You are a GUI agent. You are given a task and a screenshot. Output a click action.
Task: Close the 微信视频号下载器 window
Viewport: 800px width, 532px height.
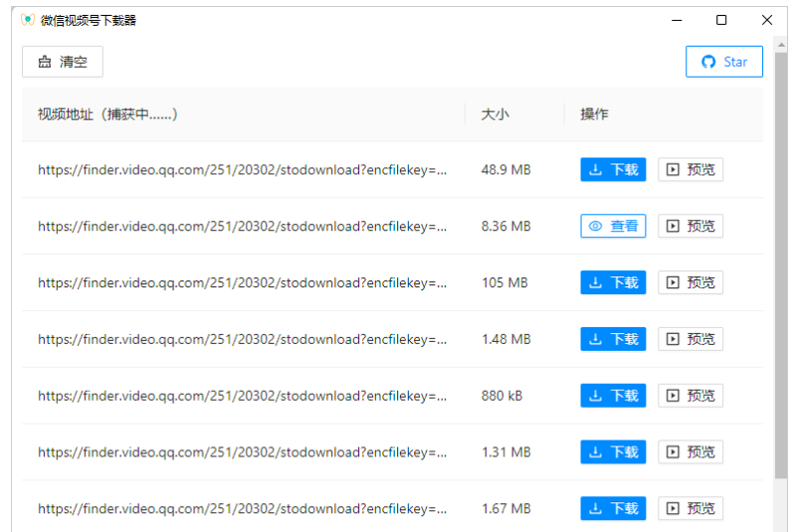[767, 21]
